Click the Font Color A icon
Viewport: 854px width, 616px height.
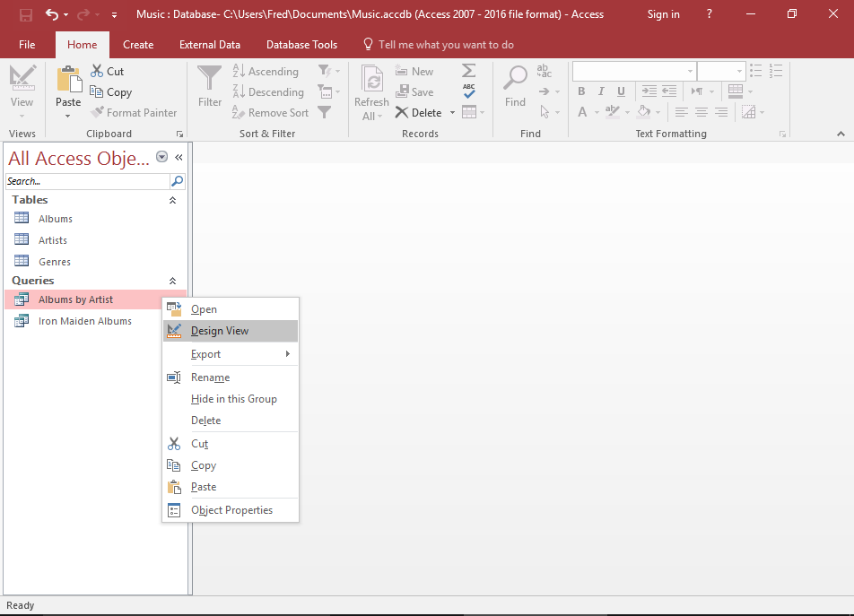[x=582, y=112]
